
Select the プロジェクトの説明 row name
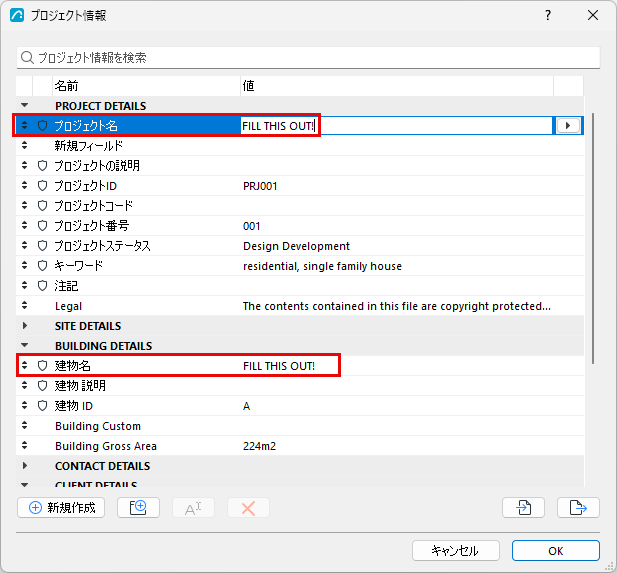click(x=97, y=166)
